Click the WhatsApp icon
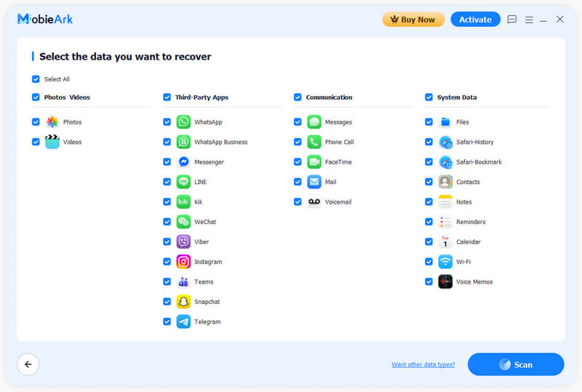The width and height of the screenshot is (582, 392). click(x=183, y=121)
